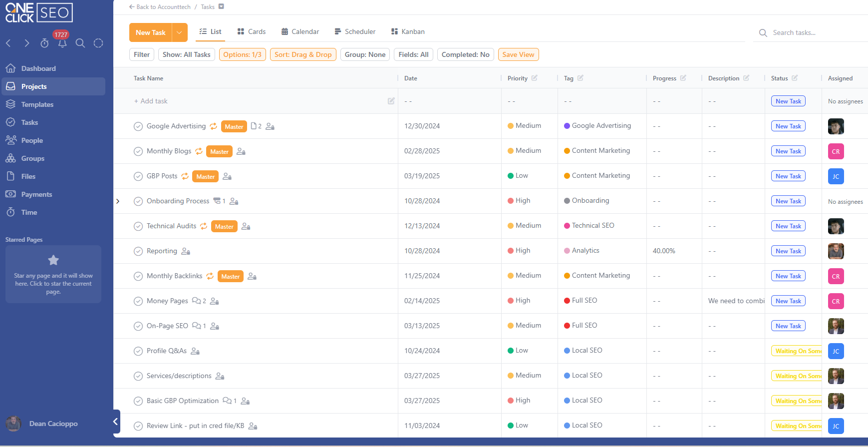Open the New Task dropdown arrow
This screenshot has width=868, height=447.
coord(180,32)
